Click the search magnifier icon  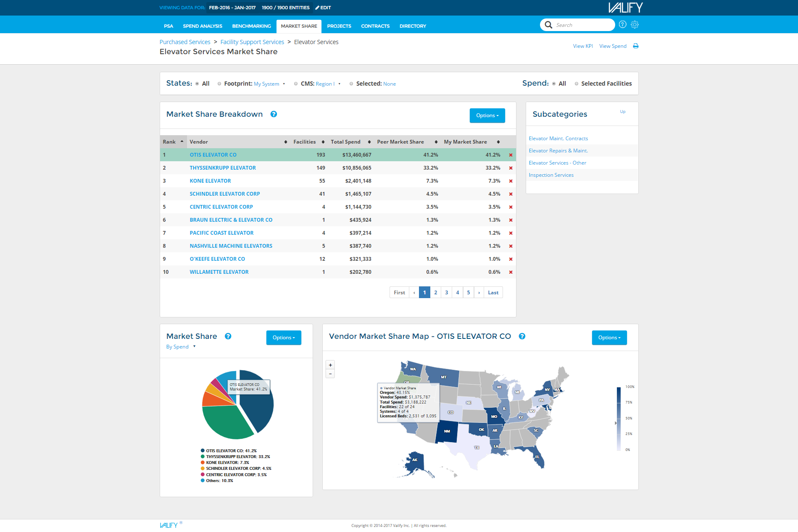click(x=548, y=25)
